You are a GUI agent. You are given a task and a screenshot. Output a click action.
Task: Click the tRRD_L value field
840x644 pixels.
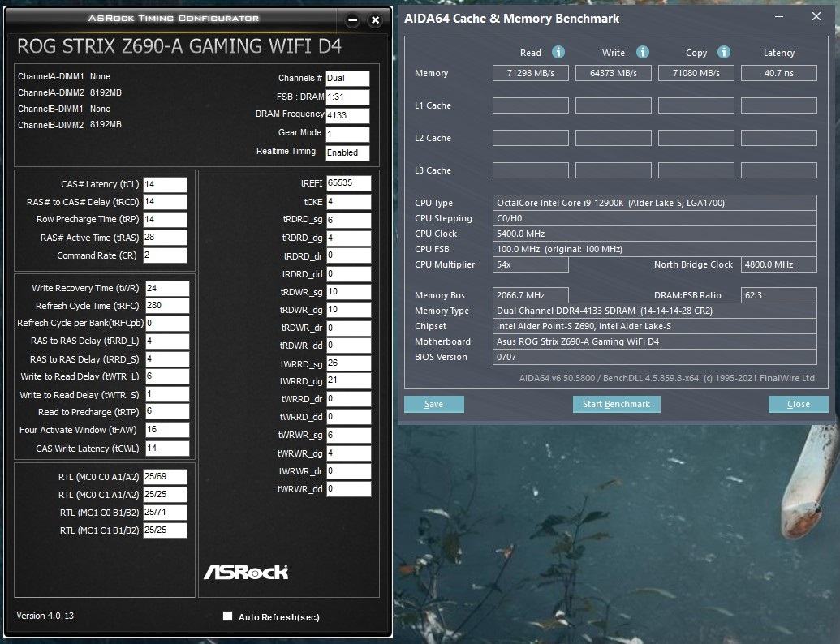coord(167,341)
